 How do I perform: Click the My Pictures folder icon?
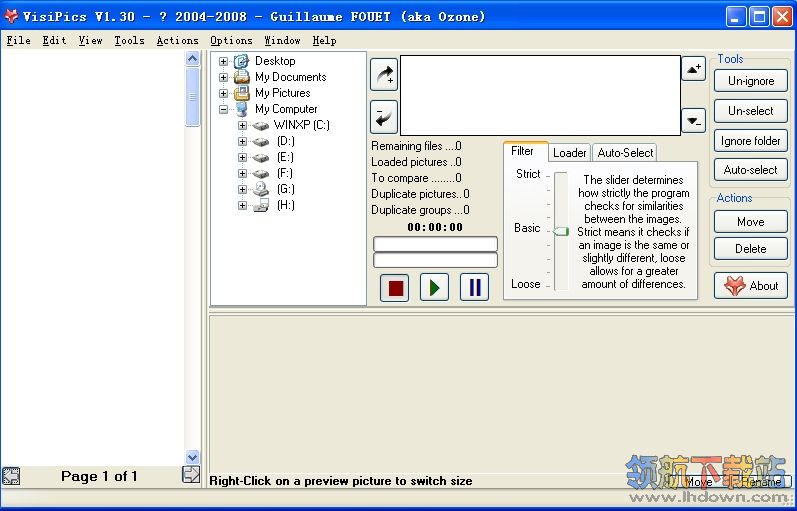point(241,93)
